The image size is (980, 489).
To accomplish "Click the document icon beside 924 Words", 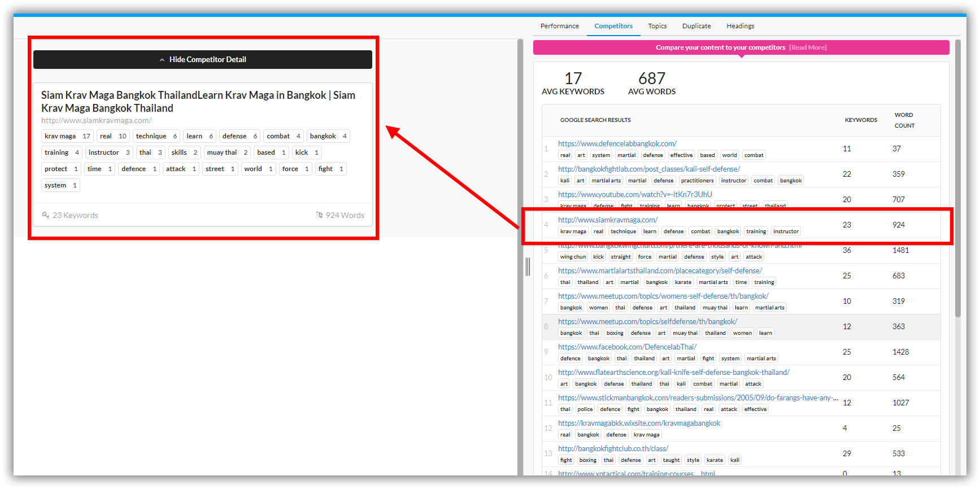I will point(319,215).
